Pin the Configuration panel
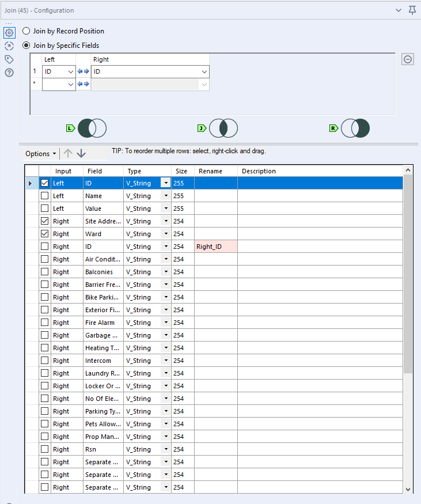The width and height of the screenshot is (421, 504). coord(412,10)
